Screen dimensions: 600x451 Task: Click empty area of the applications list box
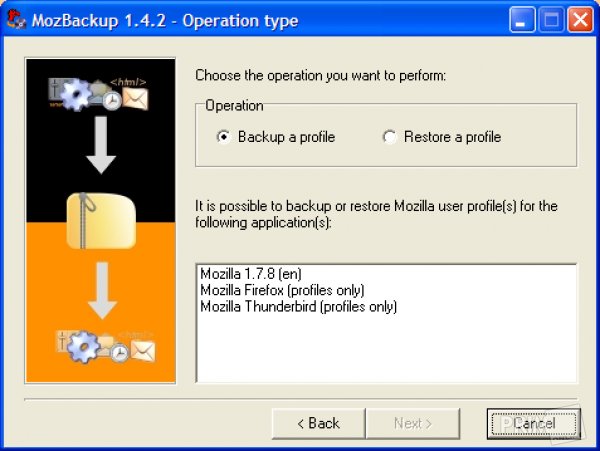386,348
